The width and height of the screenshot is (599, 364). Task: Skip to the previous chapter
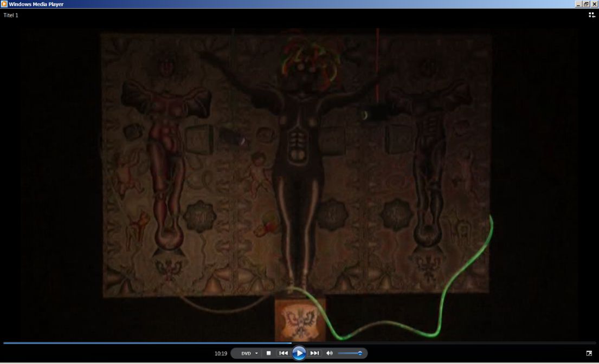pos(284,353)
